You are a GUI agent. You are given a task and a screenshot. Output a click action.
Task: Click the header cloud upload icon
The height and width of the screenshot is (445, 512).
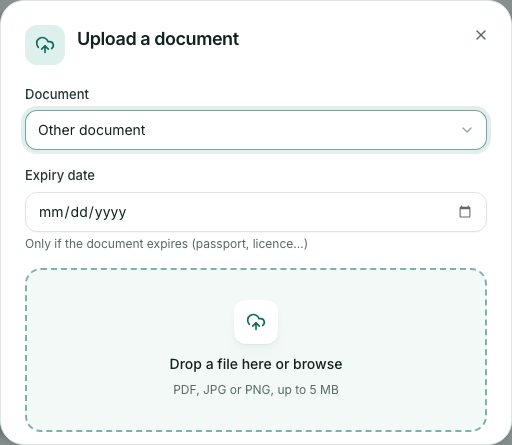pyautogui.click(x=45, y=45)
